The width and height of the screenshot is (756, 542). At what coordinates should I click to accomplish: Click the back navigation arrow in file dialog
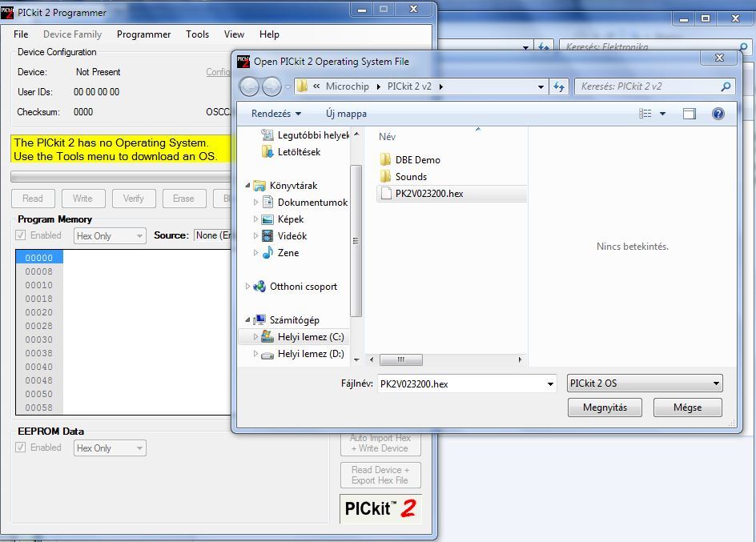[250, 86]
